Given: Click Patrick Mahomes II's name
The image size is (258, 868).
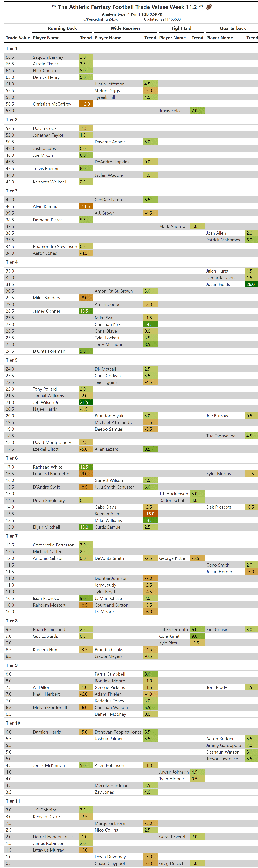Looking at the screenshot, I should (x=225, y=240).
